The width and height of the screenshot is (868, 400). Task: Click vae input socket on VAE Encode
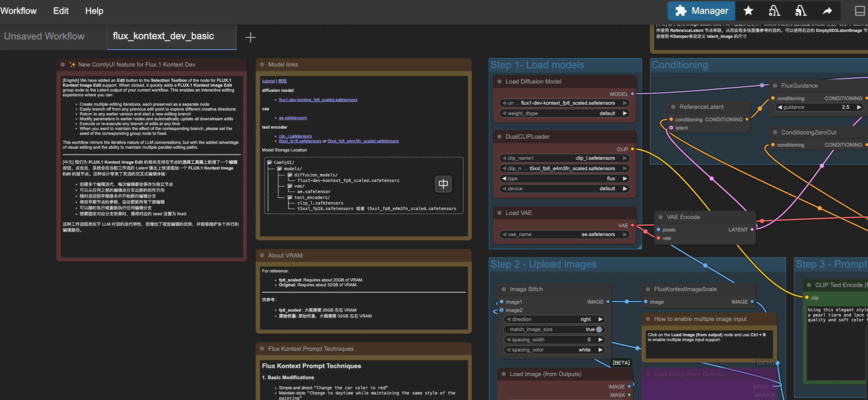[x=658, y=238]
